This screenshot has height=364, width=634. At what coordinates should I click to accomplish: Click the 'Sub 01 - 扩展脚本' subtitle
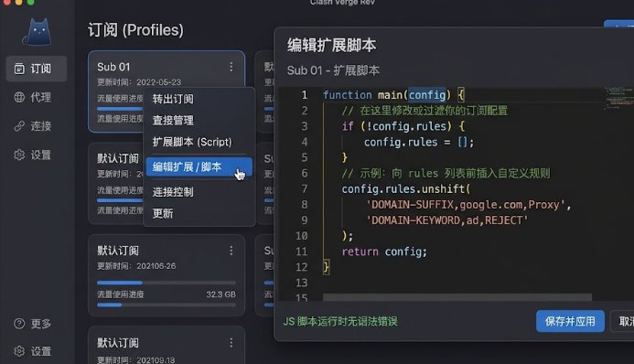tap(333, 70)
